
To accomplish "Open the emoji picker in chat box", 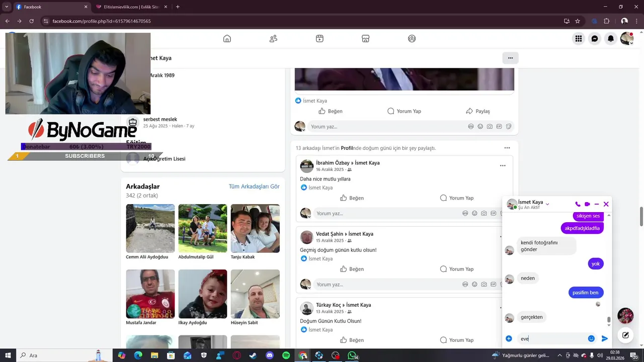I will click(x=592, y=339).
